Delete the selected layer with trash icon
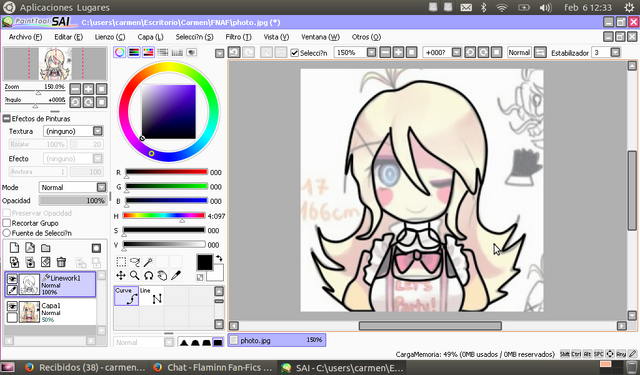This screenshot has width=640, height=375. 61,262
